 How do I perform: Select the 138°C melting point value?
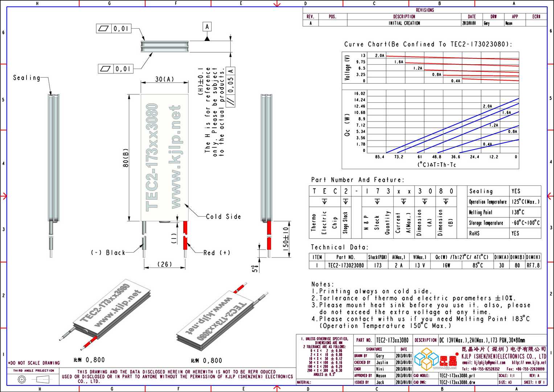518,212
